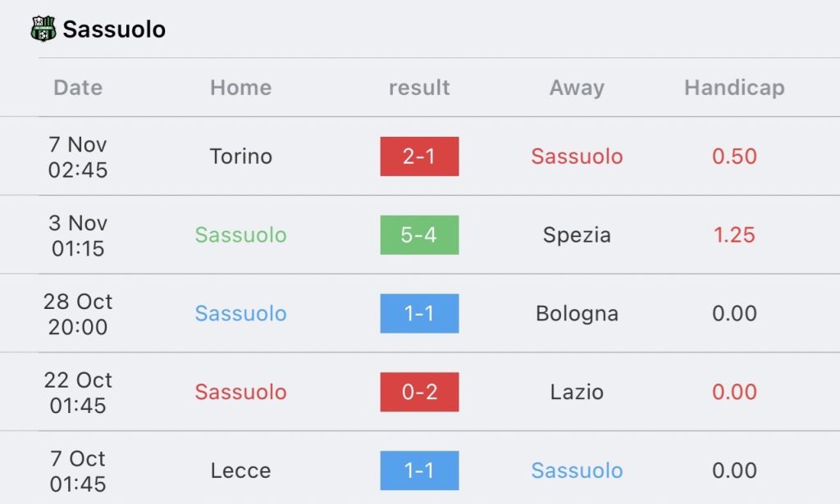Click the 1.25 handicap value
This screenshot has width=840, height=504.
pyautogui.click(x=734, y=235)
